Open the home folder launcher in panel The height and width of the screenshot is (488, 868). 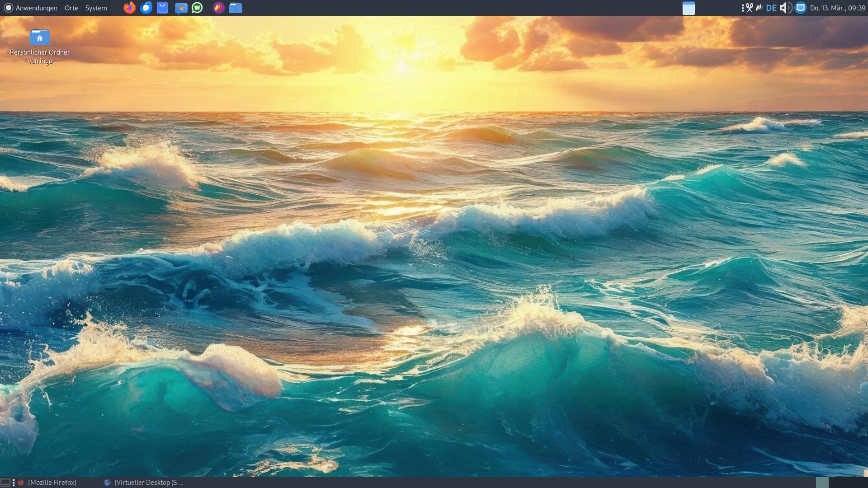pyautogui.click(x=236, y=8)
